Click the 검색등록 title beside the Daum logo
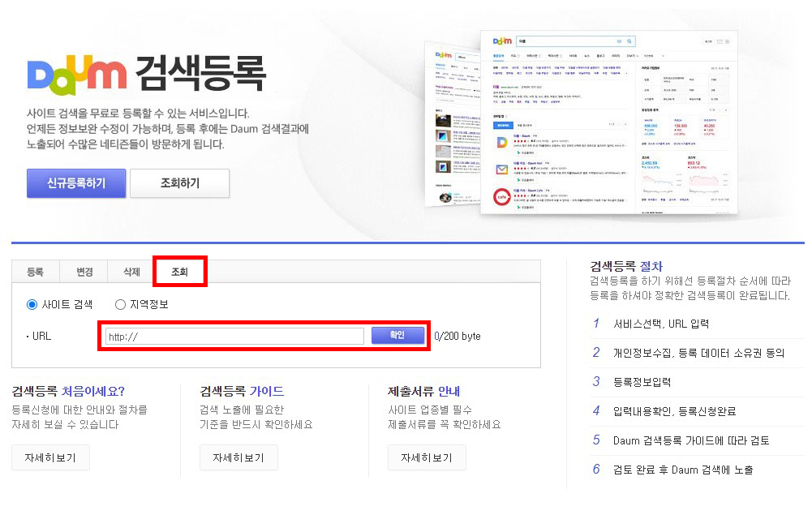 (x=200, y=74)
